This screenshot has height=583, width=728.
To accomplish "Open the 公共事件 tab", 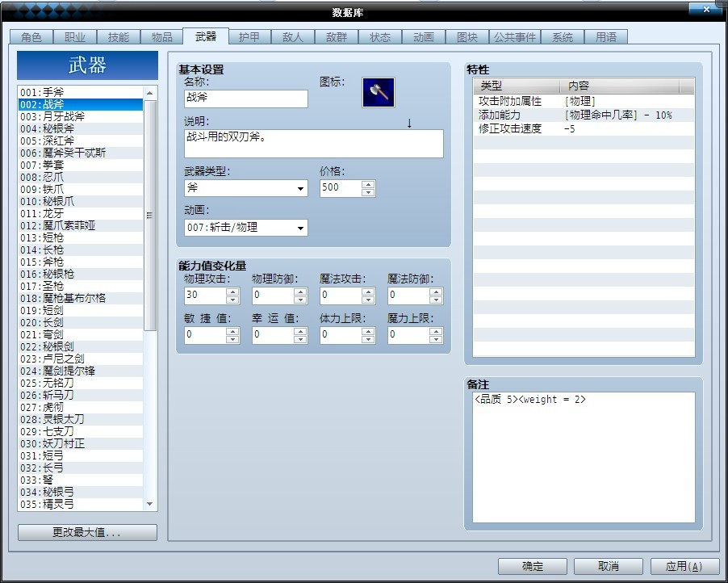I will [x=514, y=36].
